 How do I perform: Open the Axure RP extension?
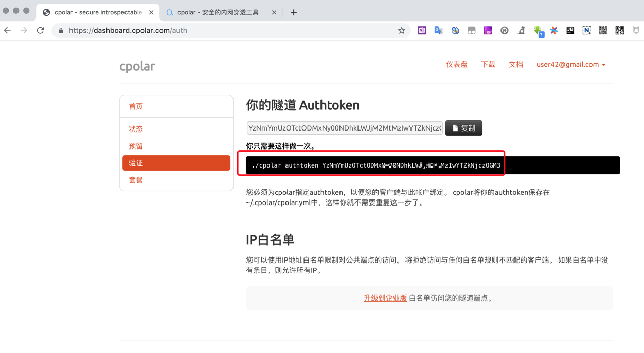(488, 31)
